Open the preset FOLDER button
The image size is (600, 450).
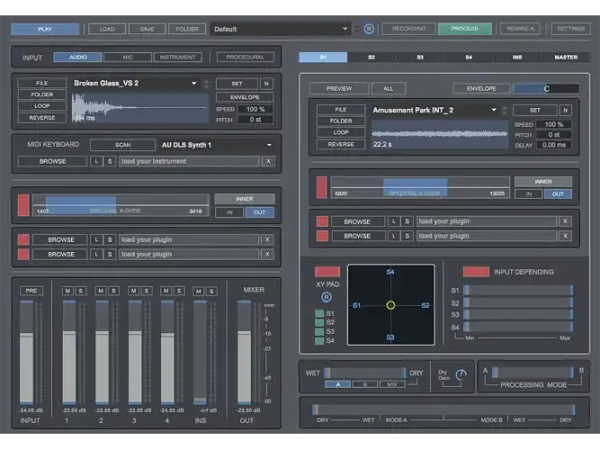(187, 29)
